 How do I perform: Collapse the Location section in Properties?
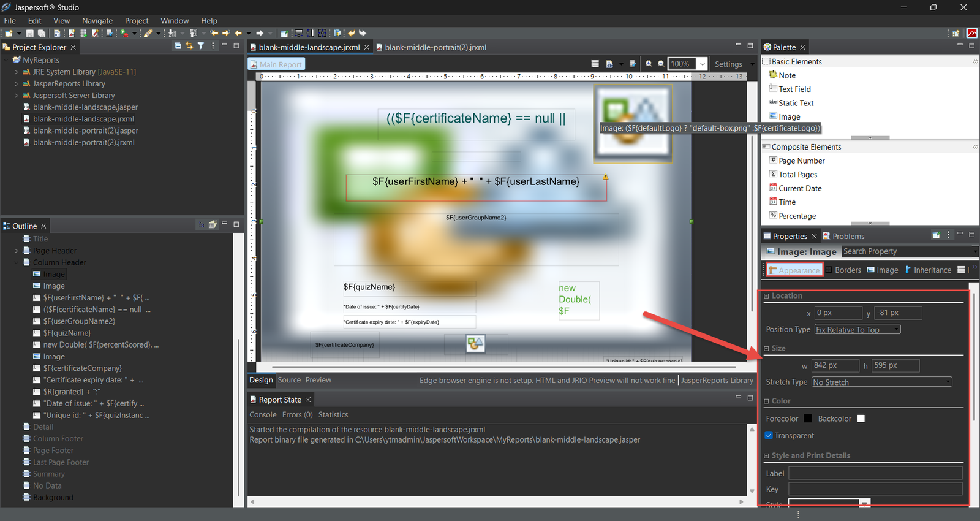(x=766, y=296)
